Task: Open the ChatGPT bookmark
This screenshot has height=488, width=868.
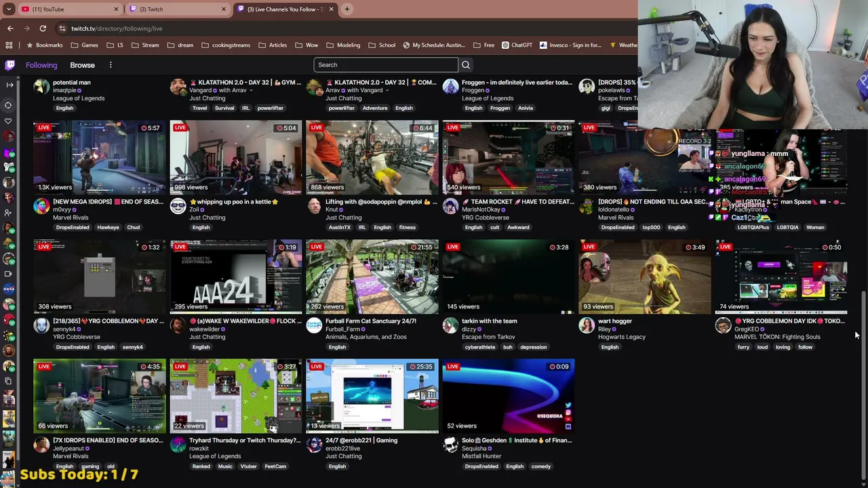Action: point(517,45)
